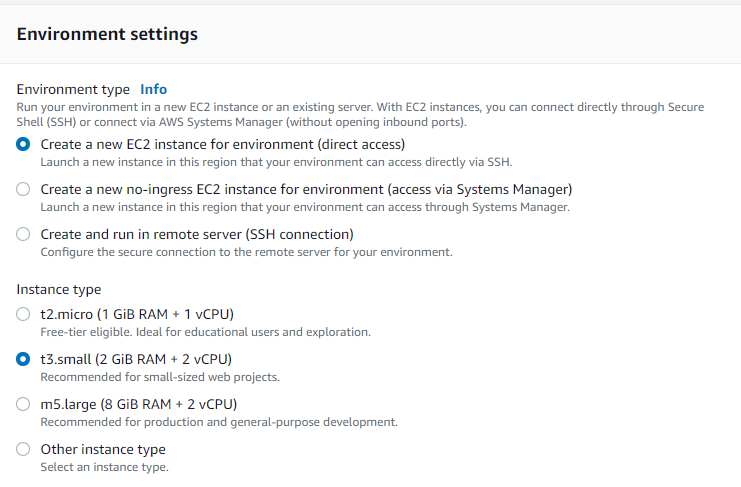
Task: Choose the m5.large radio button
Action: [x=23, y=404]
